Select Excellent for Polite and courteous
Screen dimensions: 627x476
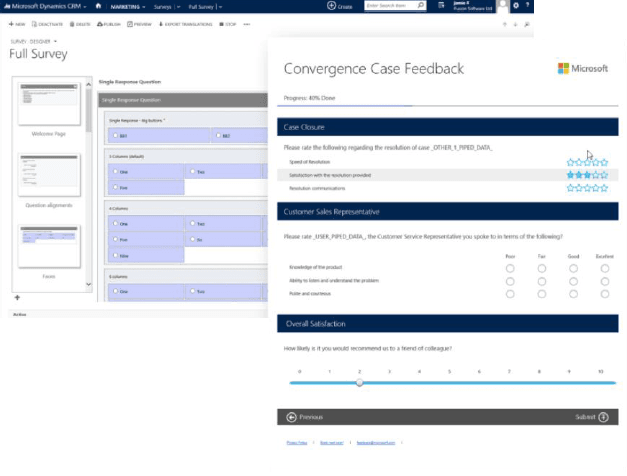[605, 294]
